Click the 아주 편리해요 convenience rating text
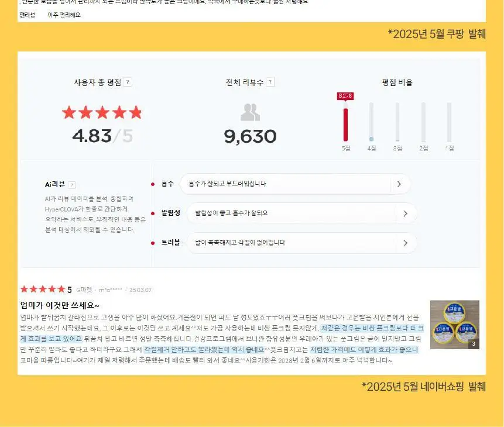504x427 pixels. coord(64,15)
